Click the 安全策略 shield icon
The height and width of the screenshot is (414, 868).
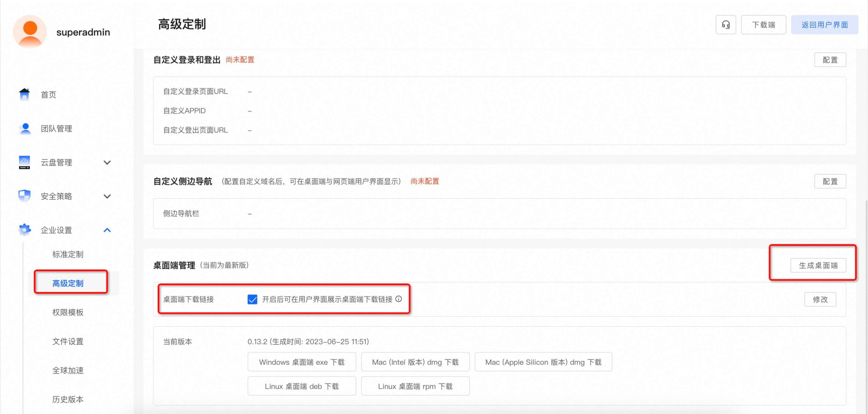[x=24, y=196]
